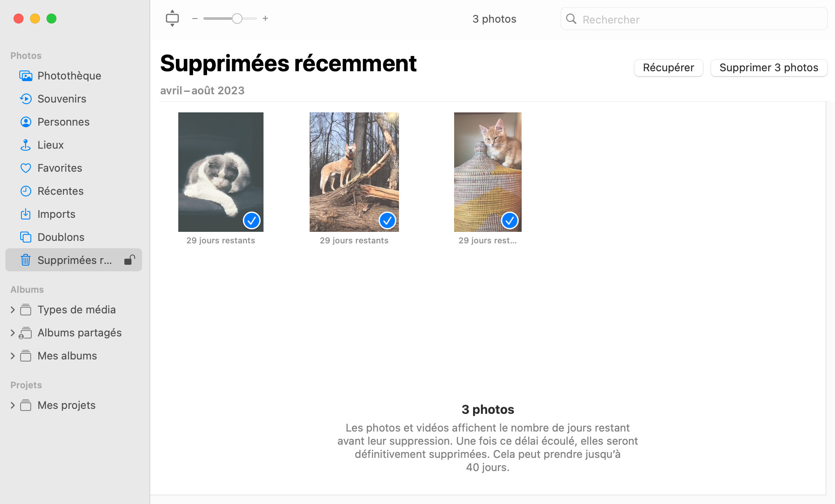Click the cat thumbnail to preview it

tap(220, 172)
